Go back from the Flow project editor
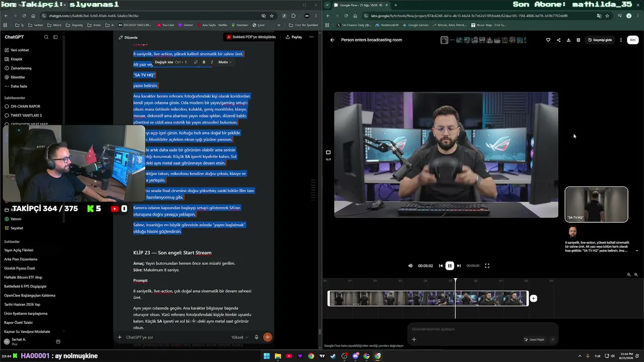The width and height of the screenshot is (644, 362). tap(332, 40)
